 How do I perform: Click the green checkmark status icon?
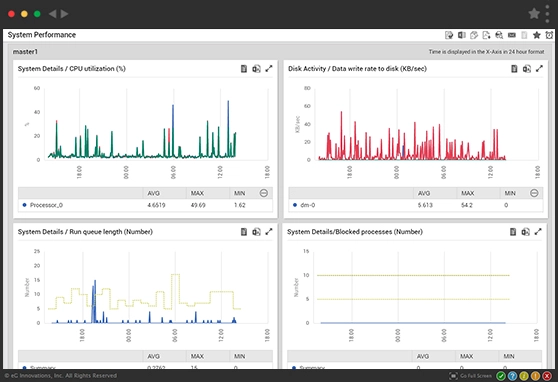point(501,376)
